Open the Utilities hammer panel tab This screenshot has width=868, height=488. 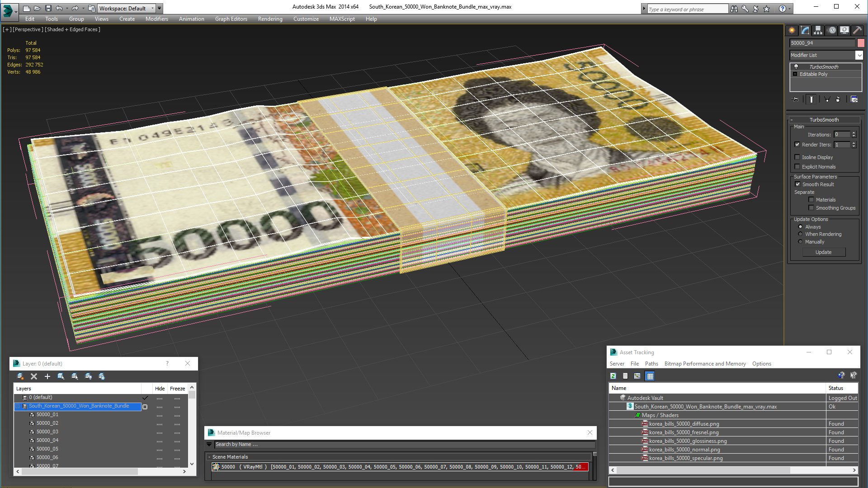857,30
